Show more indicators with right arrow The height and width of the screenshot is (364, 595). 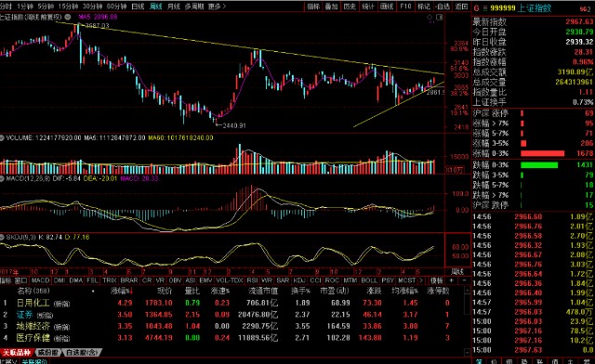pos(421,280)
